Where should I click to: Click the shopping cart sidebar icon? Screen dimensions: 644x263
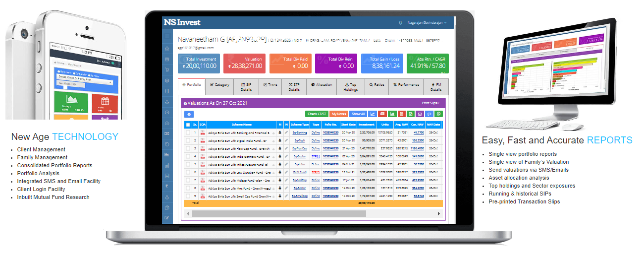coord(167,70)
